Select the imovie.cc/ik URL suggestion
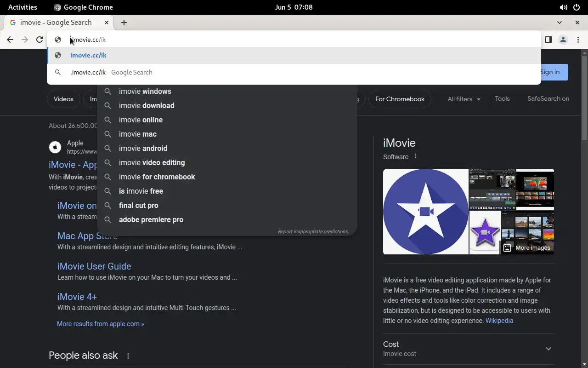This screenshot has width=588, height=368. coord(294,55)
